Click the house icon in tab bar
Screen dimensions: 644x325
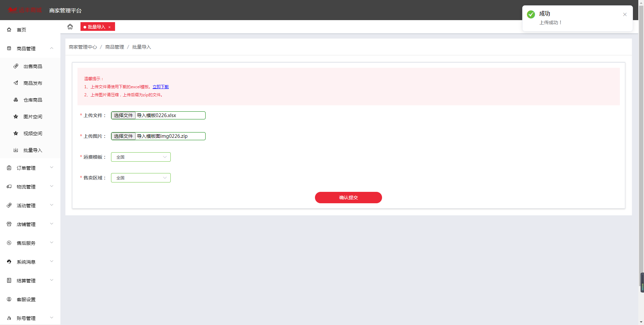click(x=70, y=26)
